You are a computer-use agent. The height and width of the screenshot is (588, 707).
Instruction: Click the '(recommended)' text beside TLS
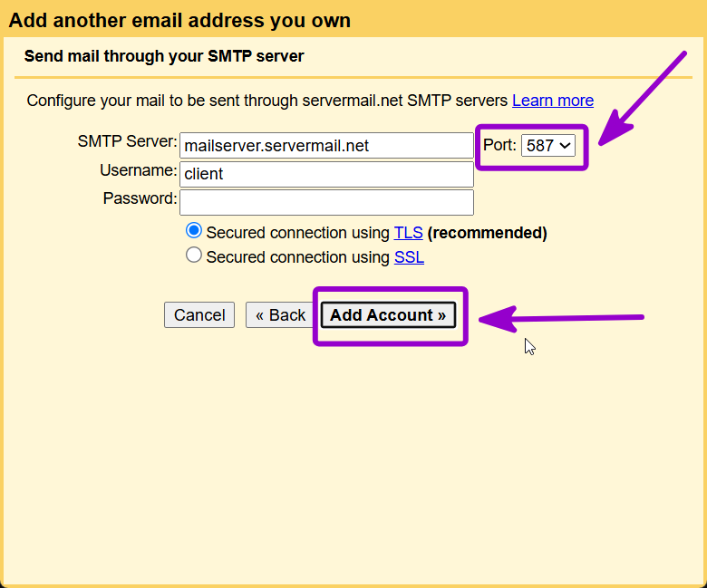[x=487, y=233]
